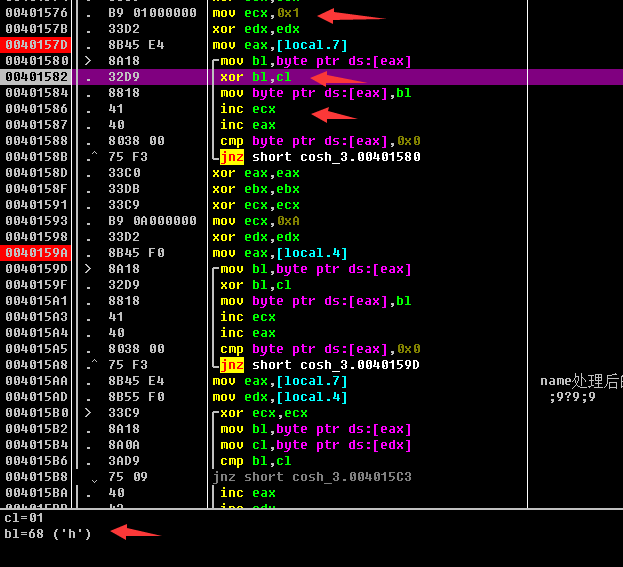Select the mov ecx,0x1 instruction
Screen dimensions: 623x567
tap(257, 13)
